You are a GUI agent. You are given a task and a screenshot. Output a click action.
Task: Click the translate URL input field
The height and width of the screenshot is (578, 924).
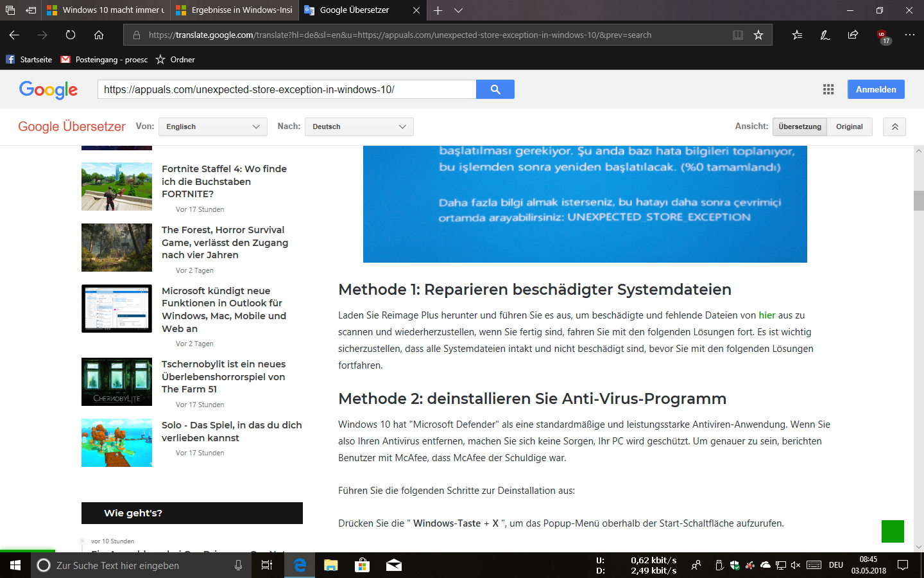point(287,89)
